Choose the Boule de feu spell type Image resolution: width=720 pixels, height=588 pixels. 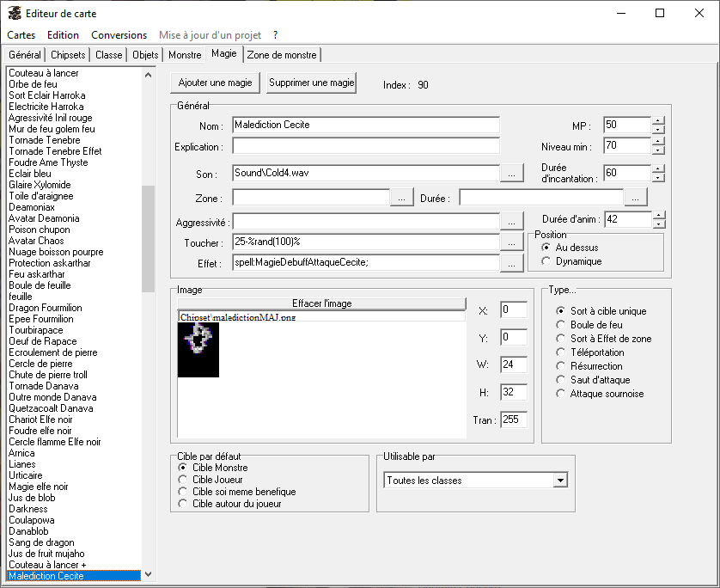tap(561, 325)
